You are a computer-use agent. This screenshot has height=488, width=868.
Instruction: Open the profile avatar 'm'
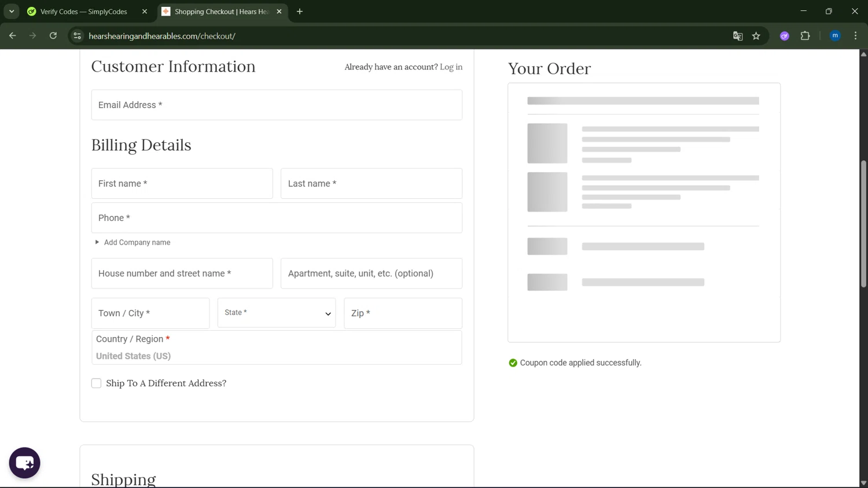click(835, 36)
